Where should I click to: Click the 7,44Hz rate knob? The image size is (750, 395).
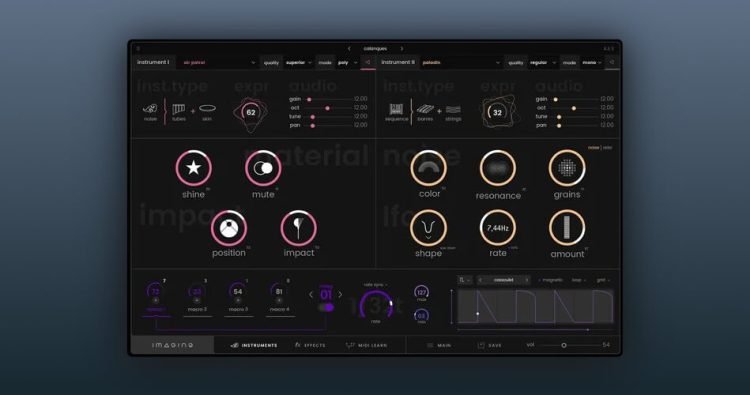coord(497,228)
